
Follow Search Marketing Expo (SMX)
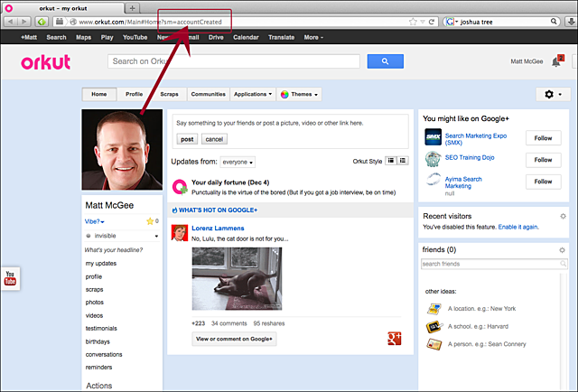click(x=543, y=138)
